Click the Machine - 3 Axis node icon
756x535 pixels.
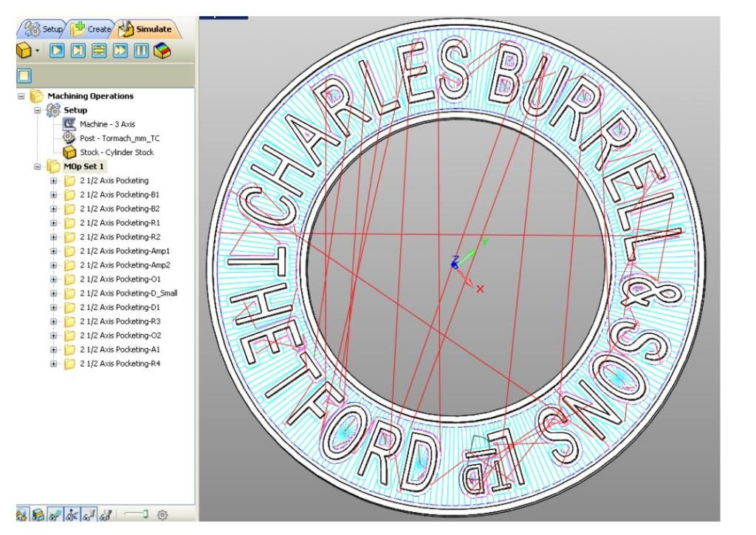tap(69, 124)
